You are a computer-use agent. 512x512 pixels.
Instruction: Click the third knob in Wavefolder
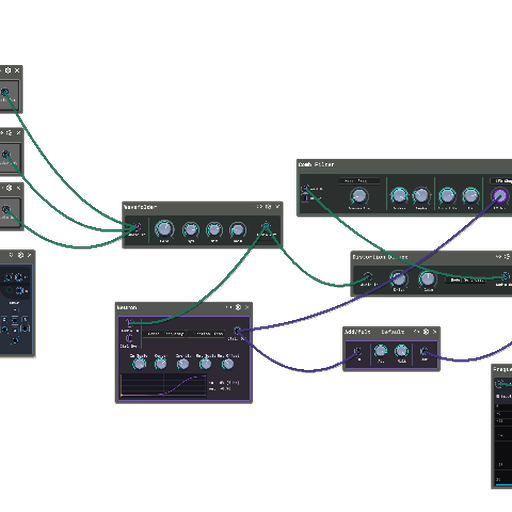(x=214, y=230)
